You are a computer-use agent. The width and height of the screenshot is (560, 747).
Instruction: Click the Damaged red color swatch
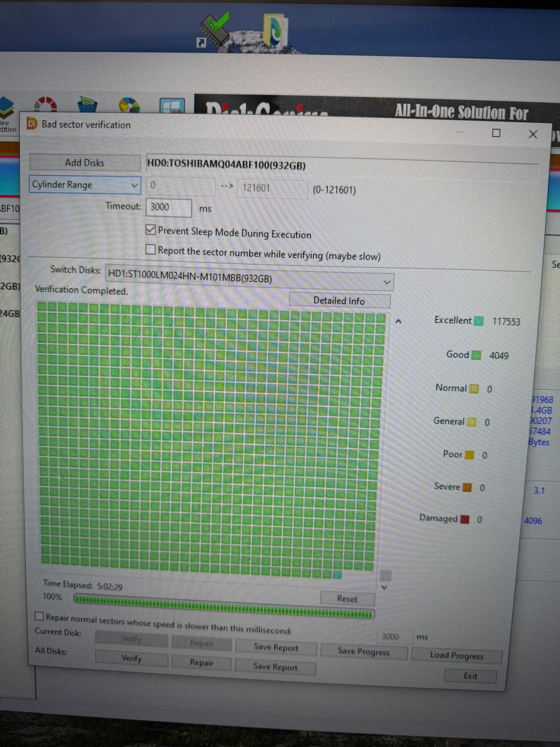coord(464,519)
